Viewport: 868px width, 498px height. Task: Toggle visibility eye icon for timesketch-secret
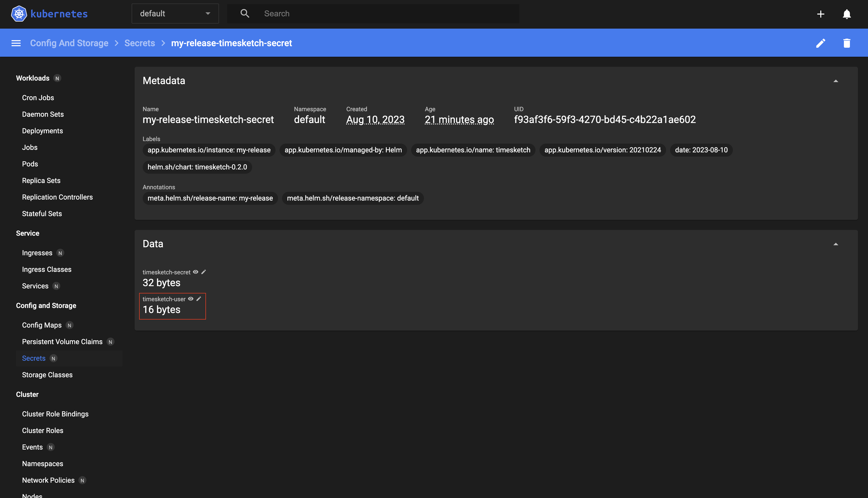coord(195,272)
